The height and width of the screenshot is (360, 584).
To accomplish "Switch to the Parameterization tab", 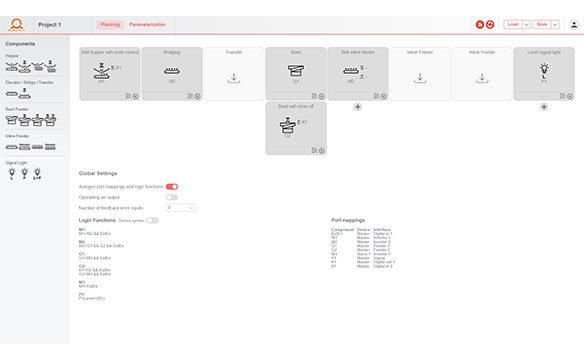I will 147,25.
